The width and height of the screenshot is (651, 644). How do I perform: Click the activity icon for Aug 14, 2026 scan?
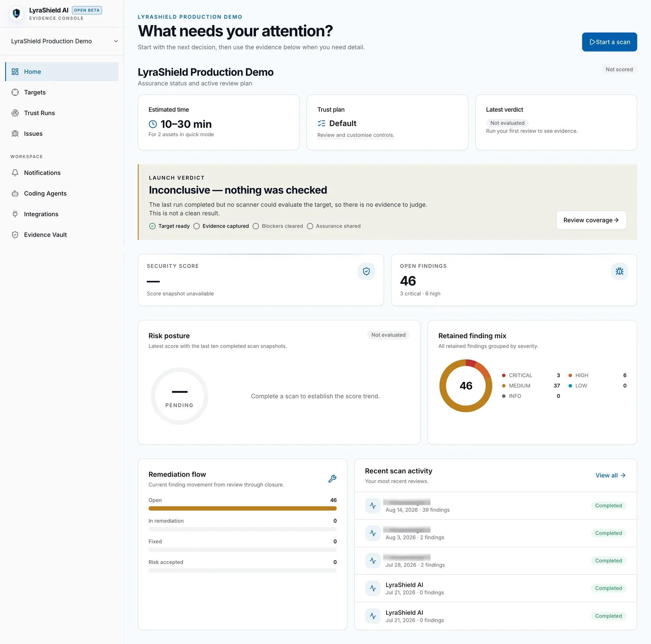373,506
